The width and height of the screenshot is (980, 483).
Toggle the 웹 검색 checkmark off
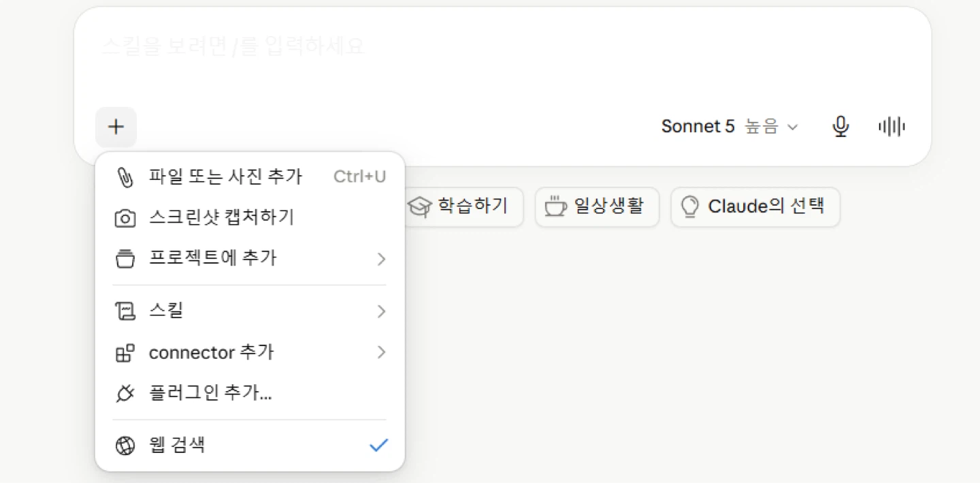378,446
